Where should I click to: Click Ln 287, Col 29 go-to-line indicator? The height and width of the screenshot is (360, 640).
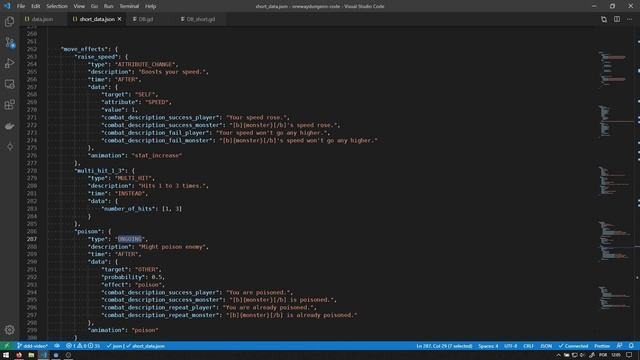(444, 346)
